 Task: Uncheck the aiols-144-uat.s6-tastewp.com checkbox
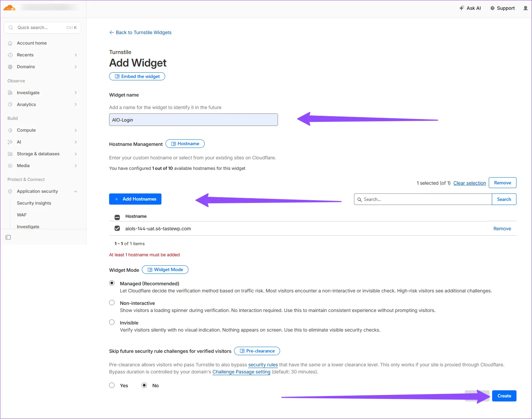(117, 228)
